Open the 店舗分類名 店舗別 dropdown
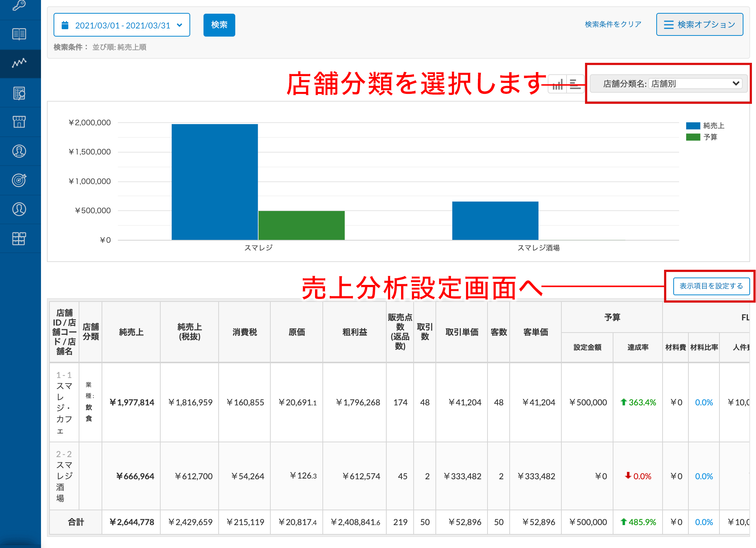This screenshot has width=756, height=548. pos(695,84)
